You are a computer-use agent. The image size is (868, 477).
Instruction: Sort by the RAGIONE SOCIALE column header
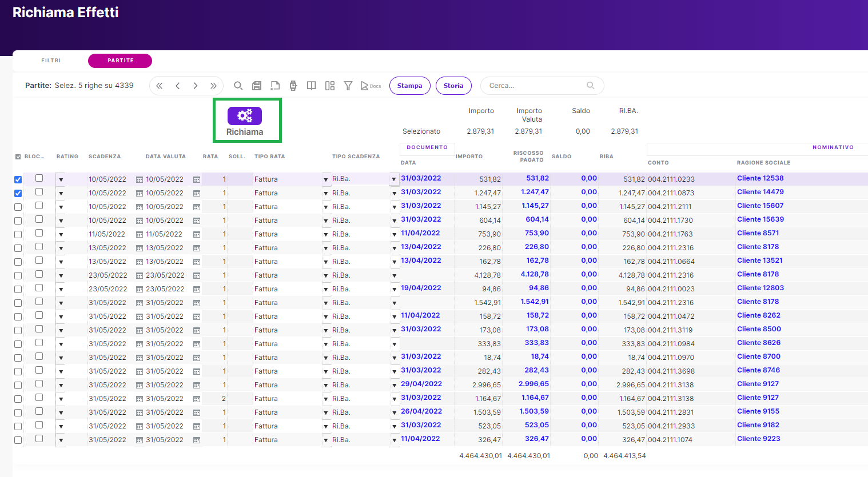click(x=763, y=163)
